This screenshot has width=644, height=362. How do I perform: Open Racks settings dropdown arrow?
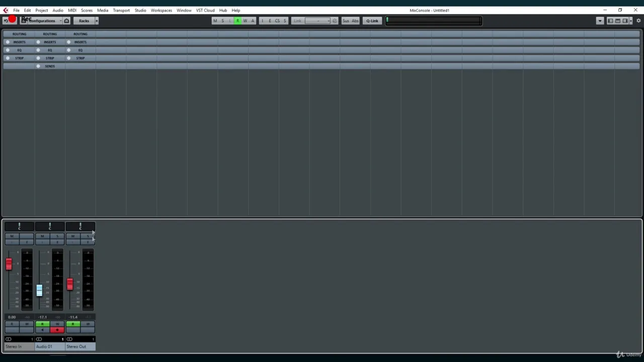(x=97, y=21)
